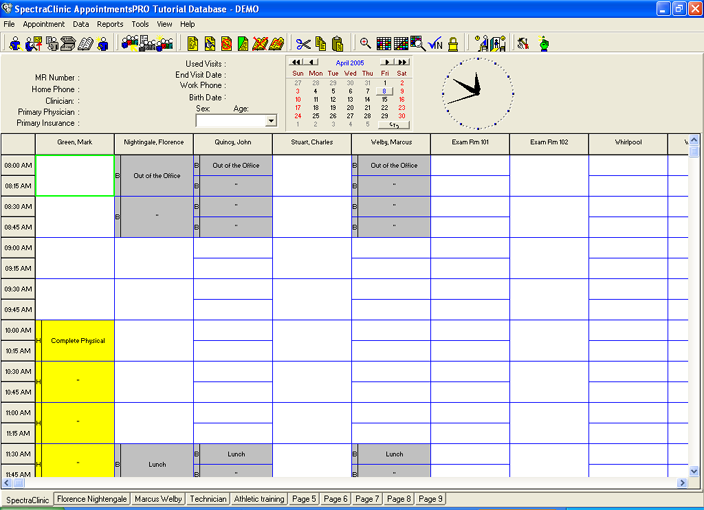Switch to the Athletic training tab
Image resolution: width=704 pixels, height=510 pixels.
[259, 499]
